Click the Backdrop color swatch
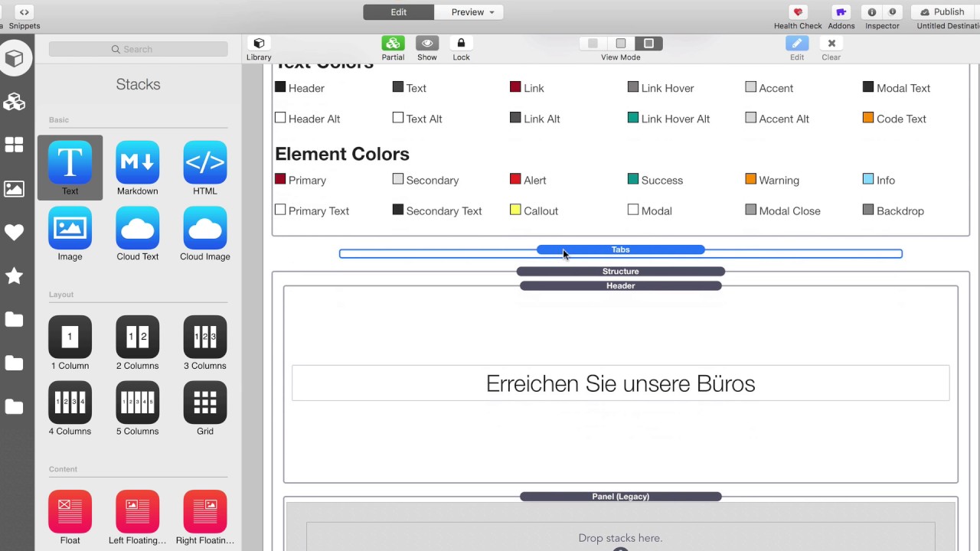980x551 pixels. coord(868,210)
